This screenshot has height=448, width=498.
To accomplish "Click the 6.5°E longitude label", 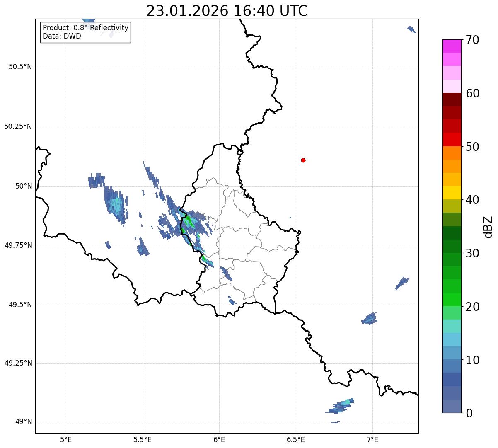I will [296, 439].
